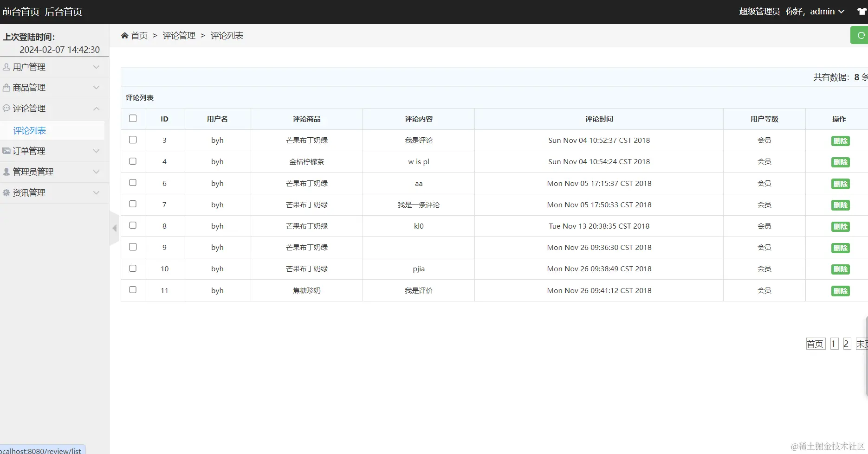Click 首页 in the breadcrumb
This screenshot has height=454, width=868.
(139, 36)
